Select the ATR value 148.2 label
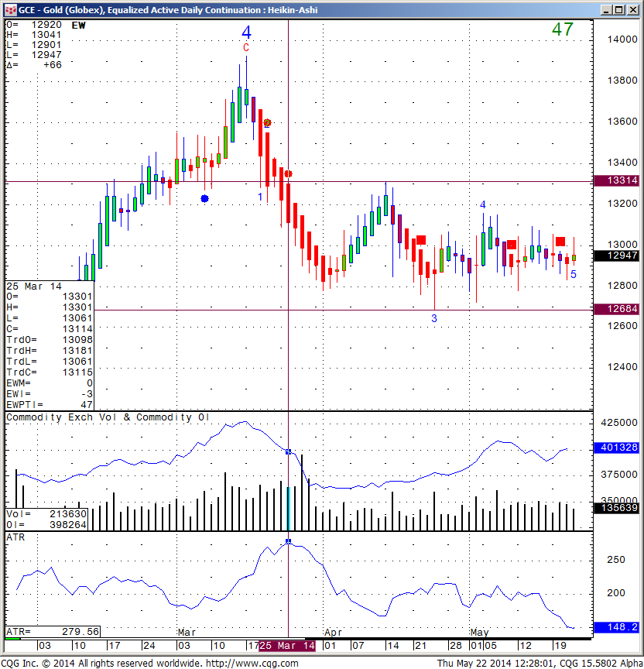 pyautogui.click(x=616, y=627)
